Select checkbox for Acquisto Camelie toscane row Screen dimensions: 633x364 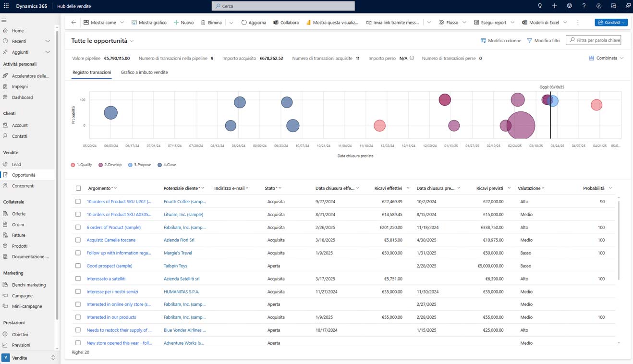pyautogui.click(x=78, y=240)
